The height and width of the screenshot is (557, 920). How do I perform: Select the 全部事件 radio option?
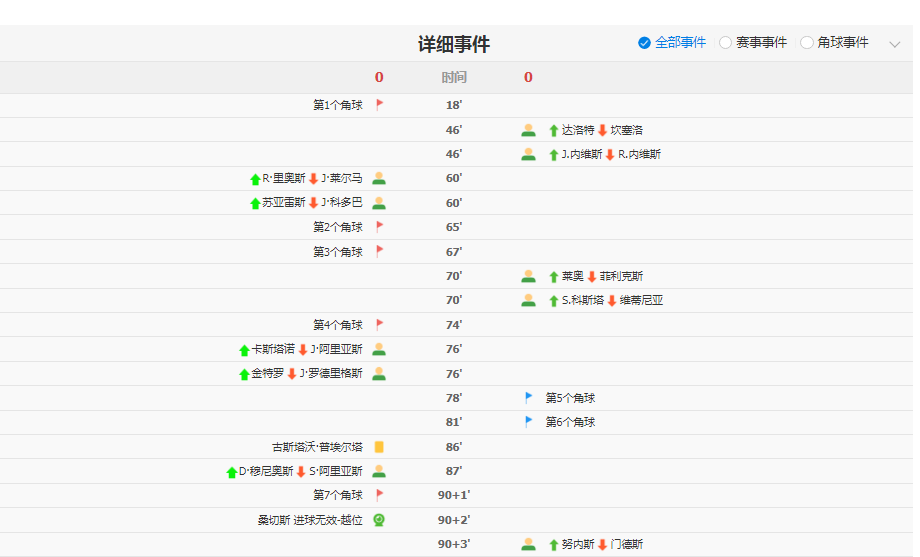point(644,43)
